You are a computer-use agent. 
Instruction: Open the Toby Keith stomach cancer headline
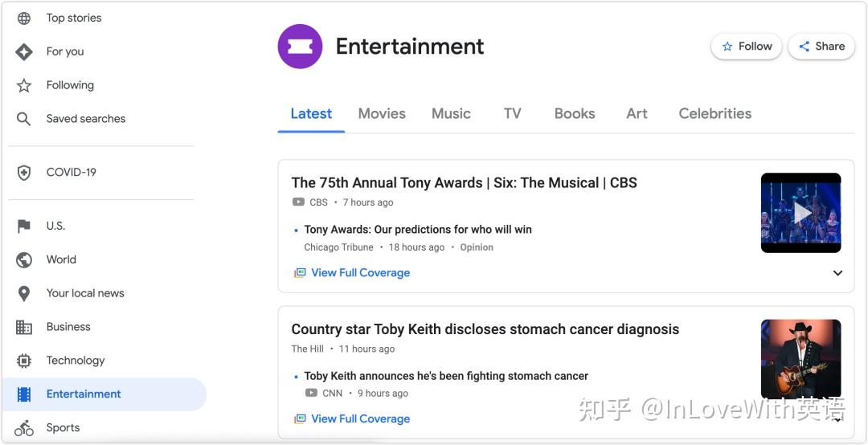pos(485,329)
